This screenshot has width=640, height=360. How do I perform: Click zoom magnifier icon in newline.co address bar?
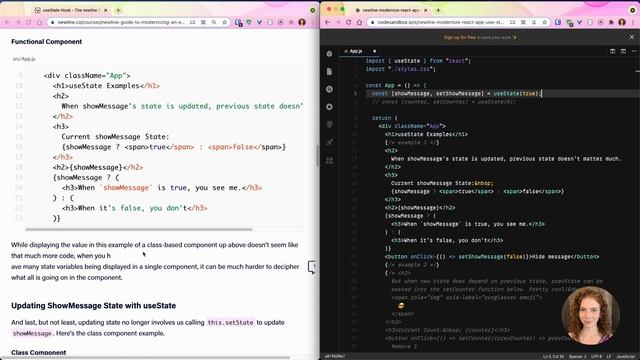coord(214,22)
